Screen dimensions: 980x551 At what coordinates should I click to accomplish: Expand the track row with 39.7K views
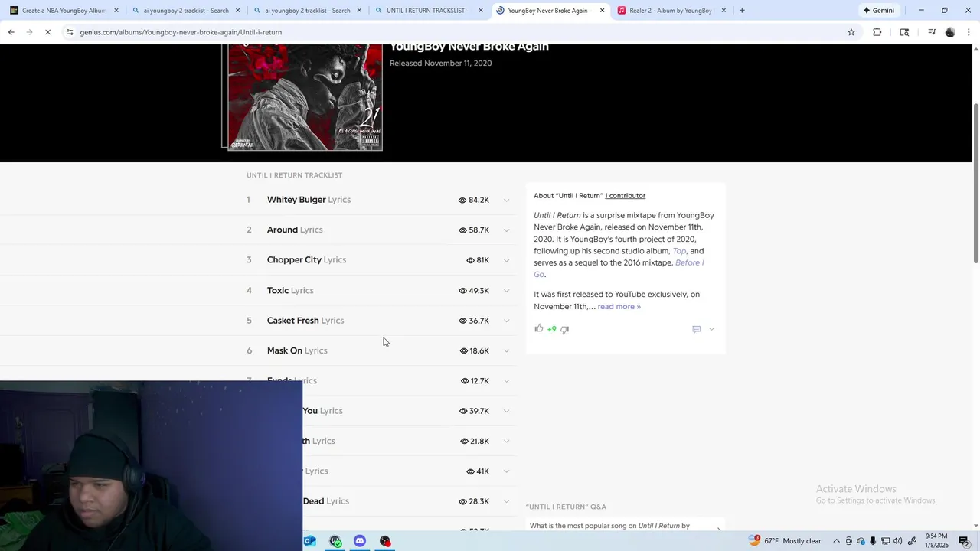506,411
